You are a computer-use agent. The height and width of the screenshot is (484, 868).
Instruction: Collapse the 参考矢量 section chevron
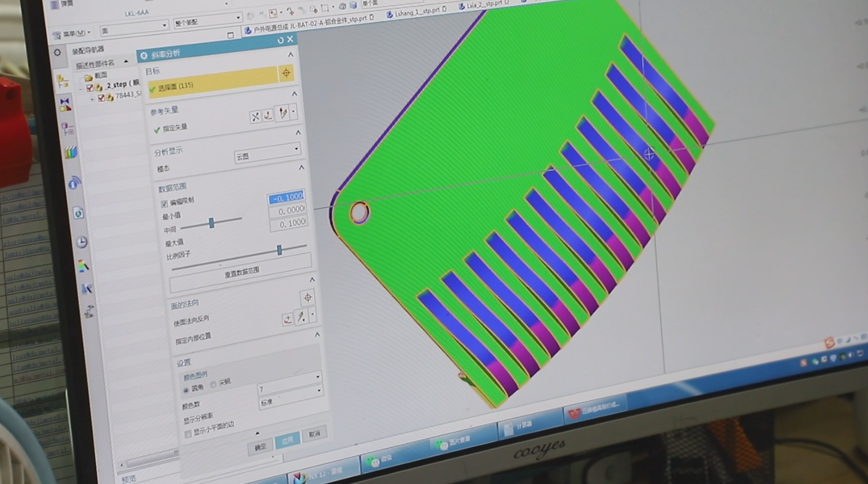(x=294, y=93)
